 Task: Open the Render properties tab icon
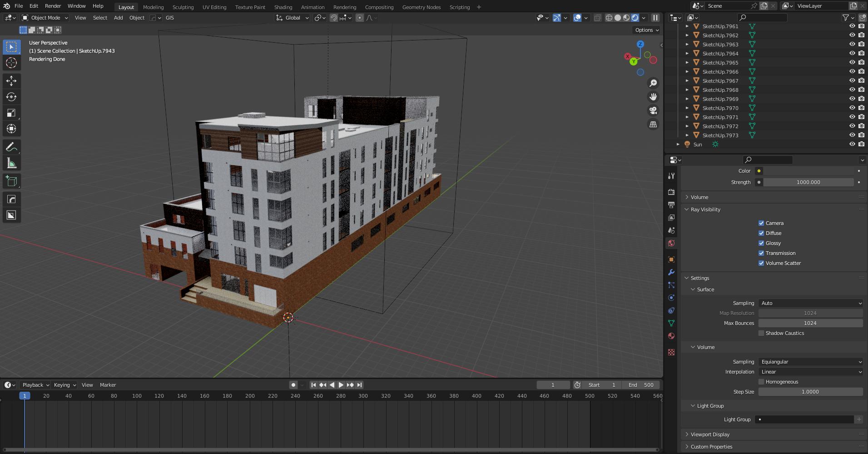pos(671,192)
